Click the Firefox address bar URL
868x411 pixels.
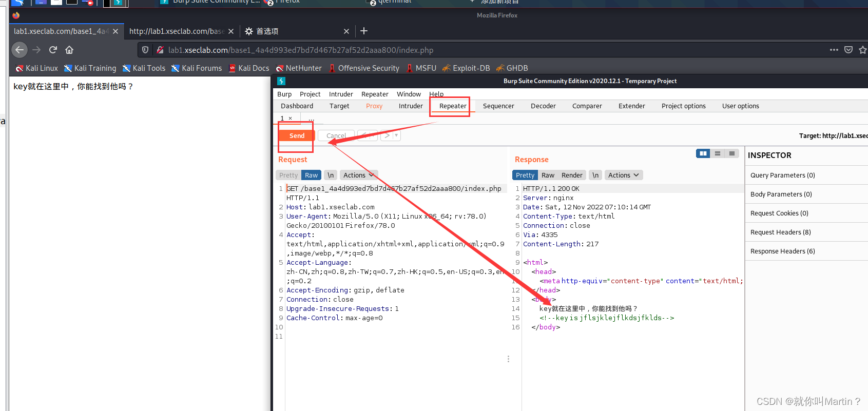point(301,50)
